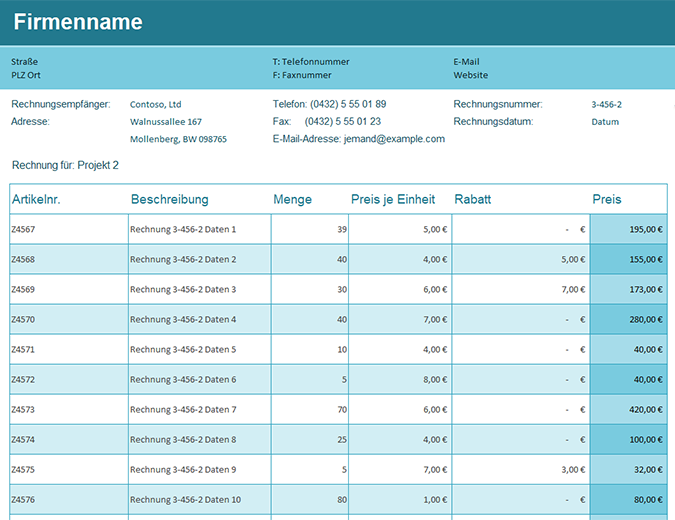Select the Rabatt column header

[472, 199]
